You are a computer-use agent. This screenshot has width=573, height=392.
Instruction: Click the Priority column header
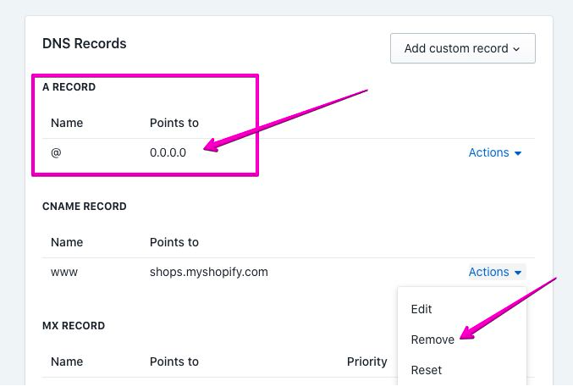click(x=366, y=362)
